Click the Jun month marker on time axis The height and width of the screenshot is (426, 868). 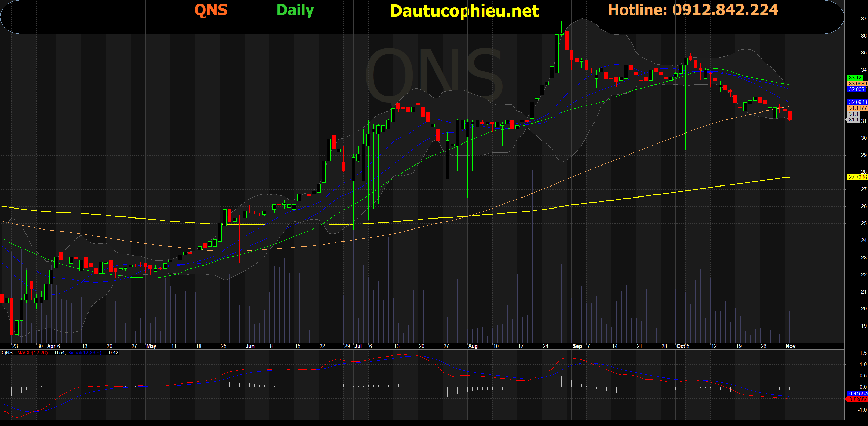pos(250,346)
